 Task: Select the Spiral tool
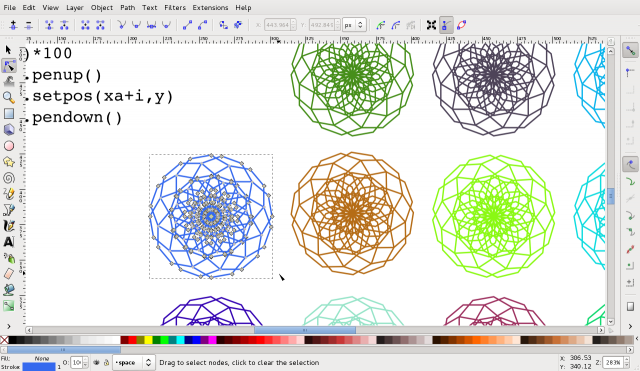click(9, 178)
